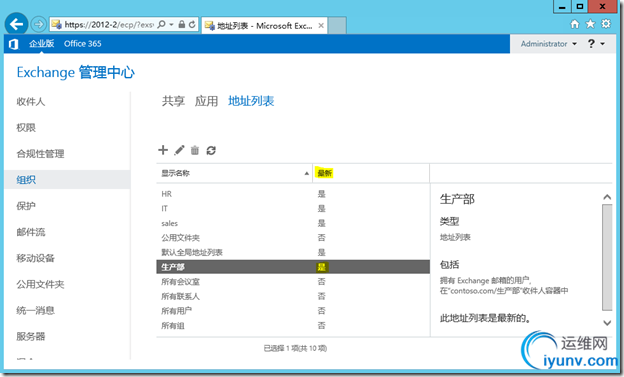Open the browser home icon
The height and width of the screenshot is (377, 624).
pos(575,24)
